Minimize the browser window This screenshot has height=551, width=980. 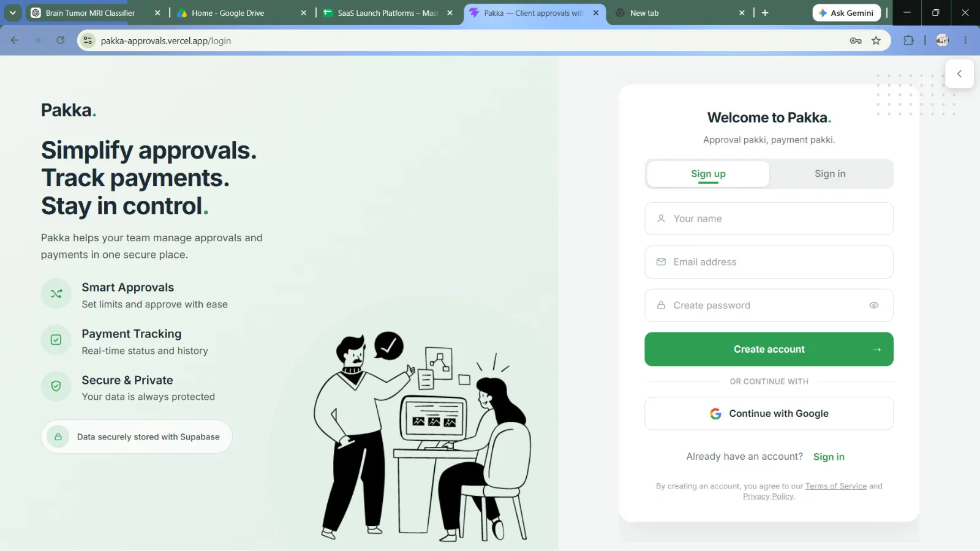click(907, 13)
